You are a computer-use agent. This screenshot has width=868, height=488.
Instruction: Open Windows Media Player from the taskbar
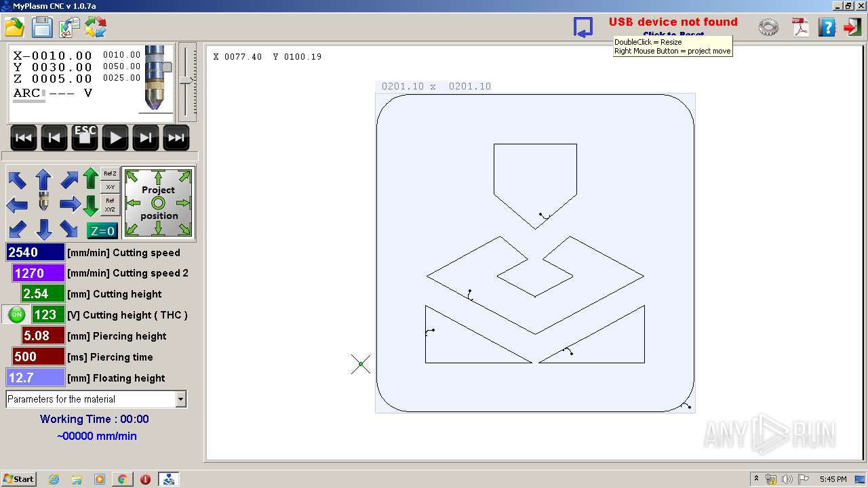pyautogui.click(x=100, y=479)
